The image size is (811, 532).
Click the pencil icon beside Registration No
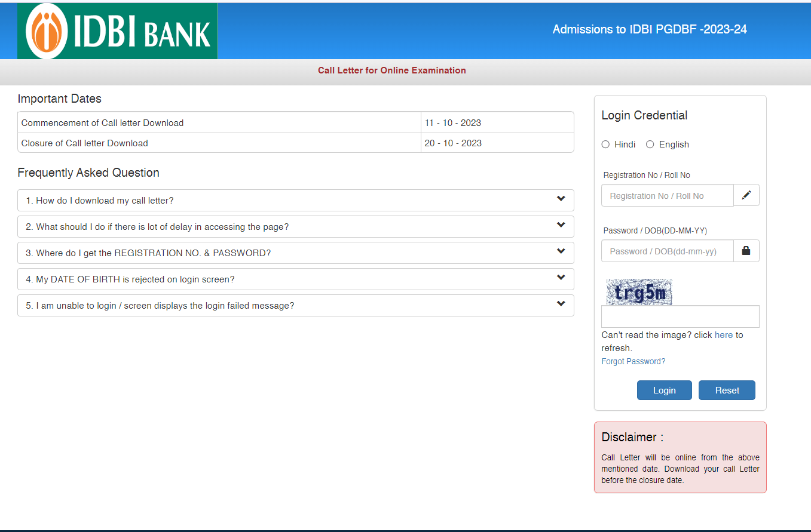pyautogui.click(x=746, y=195)
